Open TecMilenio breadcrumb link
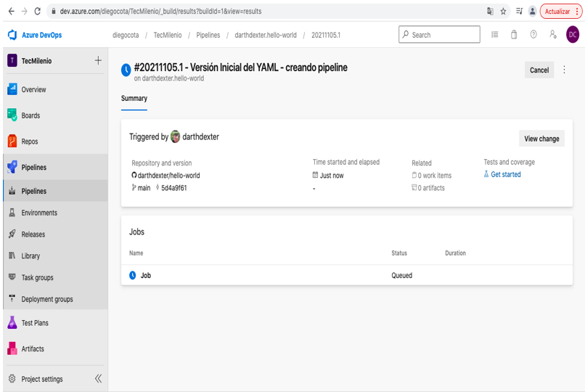The width and height of the screenshot is (585, 392). (x=168, y=35)
